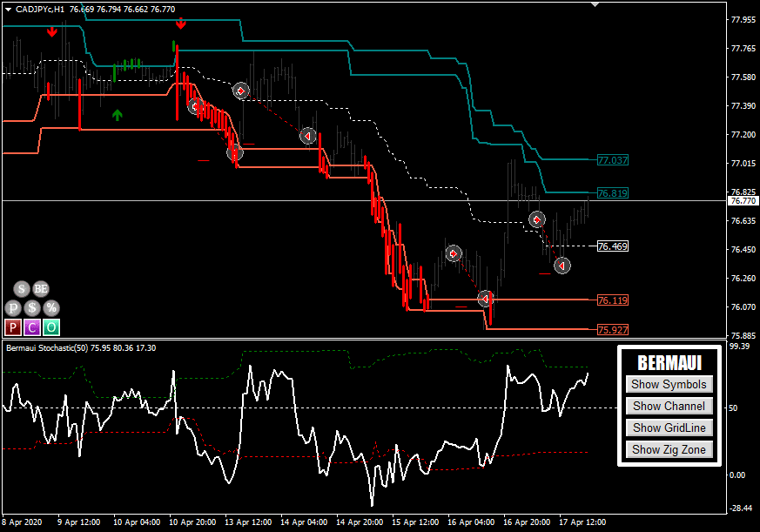The height and width of the screenshot is (532, 760).
Task: Select the white 76.469 midline price label
Action: [x=613, y=246]
